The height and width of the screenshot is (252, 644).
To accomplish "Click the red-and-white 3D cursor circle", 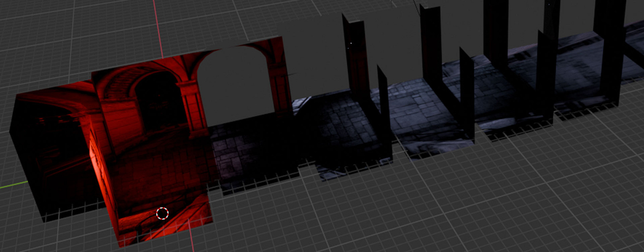I will click(162, 213).
